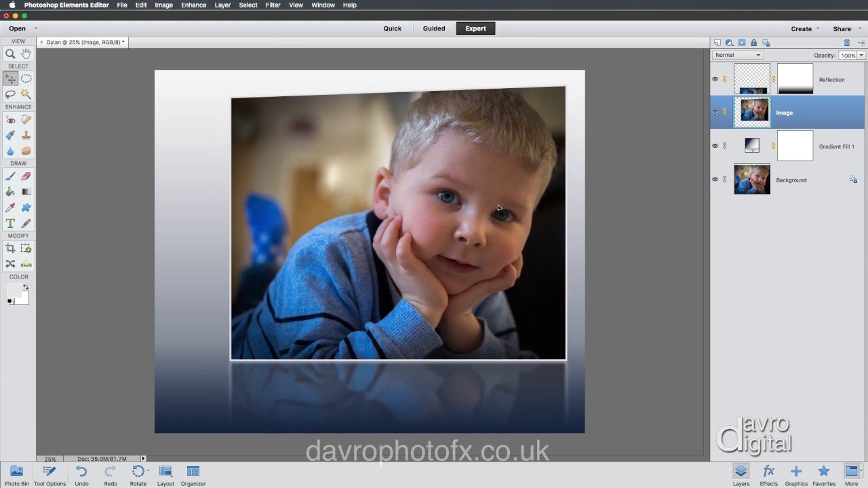The image size is (868, 488).
Task: Select the Eraser tool
Action: point(26,176)
